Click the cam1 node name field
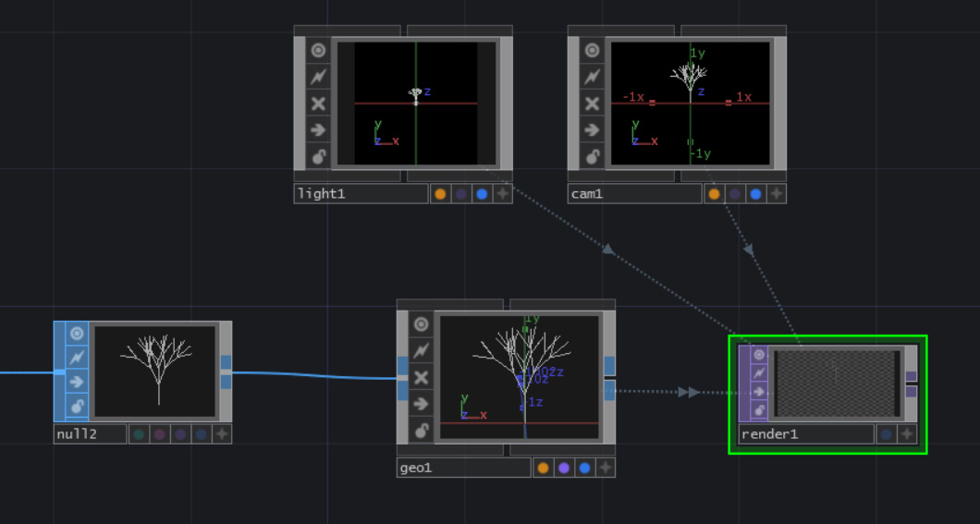 (x=634, y=193)
